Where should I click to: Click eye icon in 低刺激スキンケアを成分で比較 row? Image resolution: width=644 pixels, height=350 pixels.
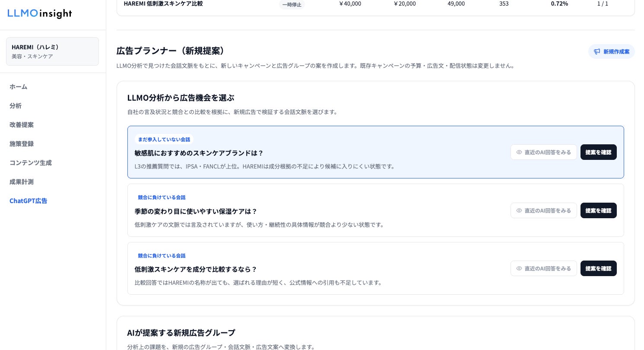(x=519, y=268)
